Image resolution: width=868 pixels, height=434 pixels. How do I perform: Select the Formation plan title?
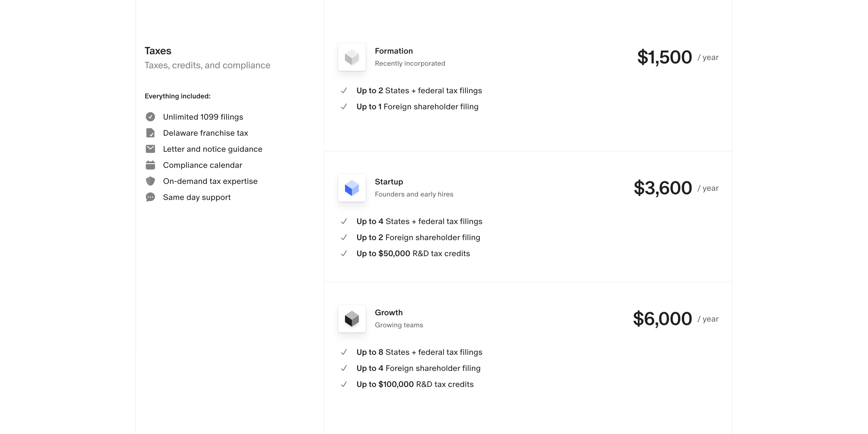(x=394, y=51)
